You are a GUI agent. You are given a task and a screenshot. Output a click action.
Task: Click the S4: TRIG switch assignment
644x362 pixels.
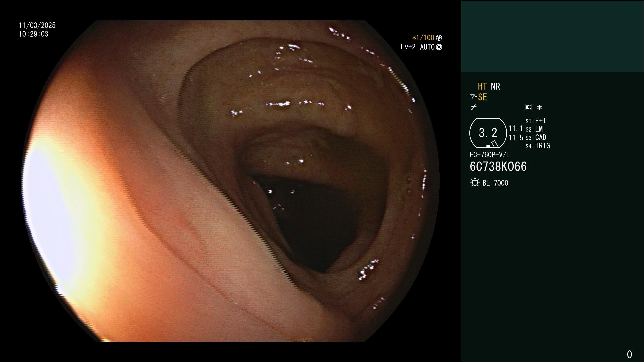pyautogui.click(x=538, y=146)
